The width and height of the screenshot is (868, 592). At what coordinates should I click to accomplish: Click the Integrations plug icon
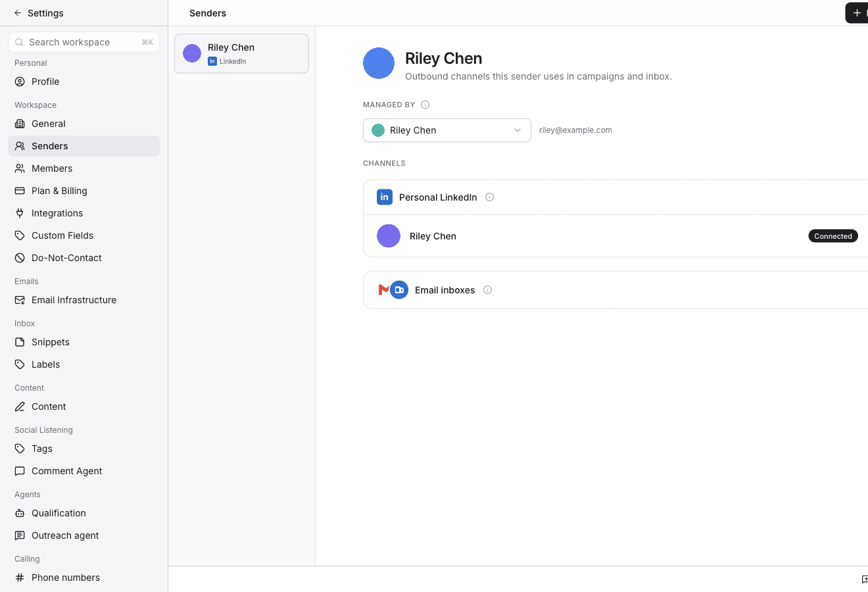tap(20, 213)
